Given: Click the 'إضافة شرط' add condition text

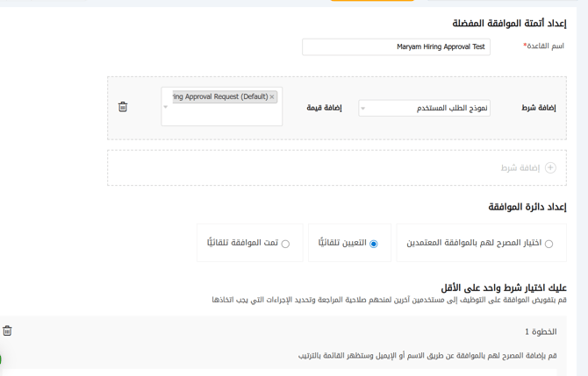Looking at the screenshot, I should 520,167.
